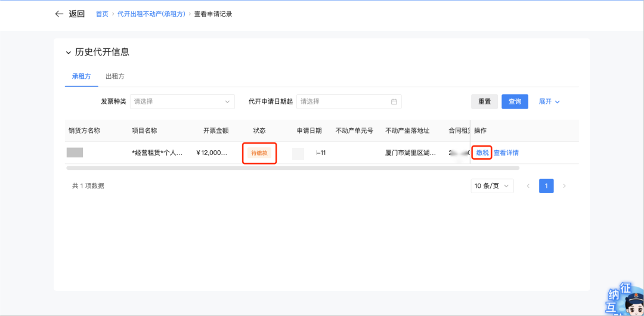This screenshot has height=316, width=644.
Task: Switch to the 承租方 tab
Action: pos(81,76)
